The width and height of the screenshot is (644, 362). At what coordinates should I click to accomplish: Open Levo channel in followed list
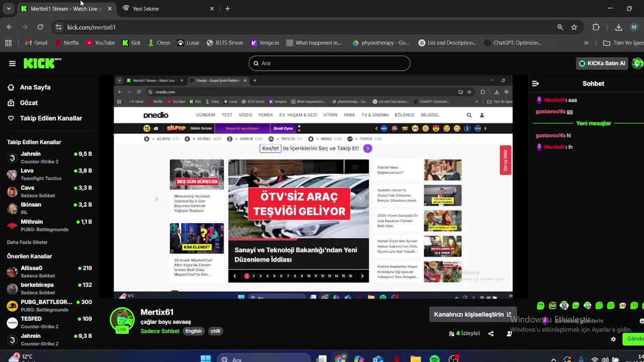pos(49,174)
